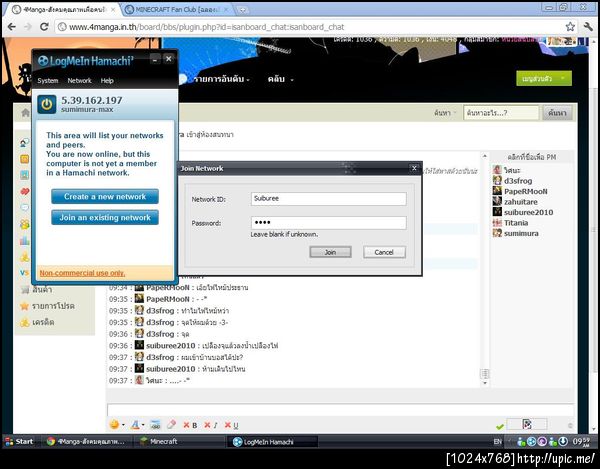Toggle underline formatting U in chat toolbar
Image resolution: width=600 pixels, height=469 pixels.
pyautogui.click(x=232, y=425)
